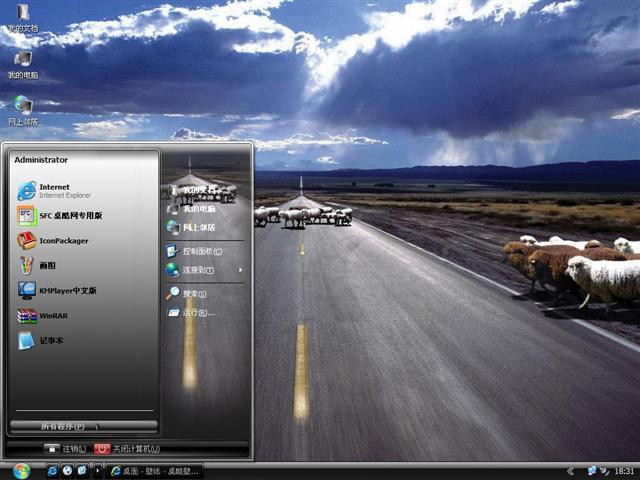Click the third quick launch icon
The image size is (640, 480).
[x=82, y=471]
